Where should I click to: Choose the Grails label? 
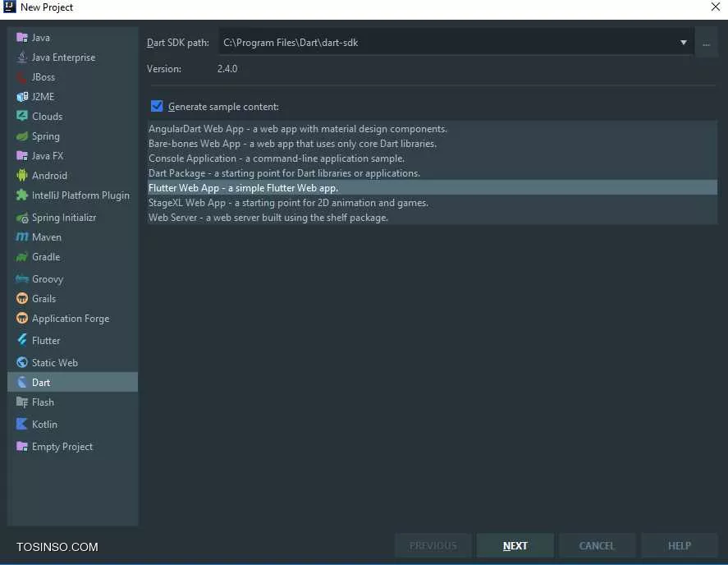point(44,298)
